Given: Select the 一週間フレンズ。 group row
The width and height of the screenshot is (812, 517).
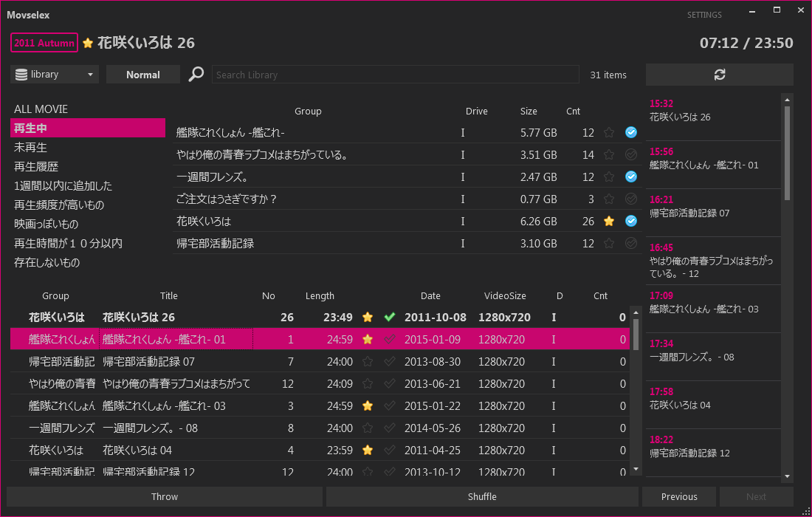Looking at the screenshot, I should 407,177.
